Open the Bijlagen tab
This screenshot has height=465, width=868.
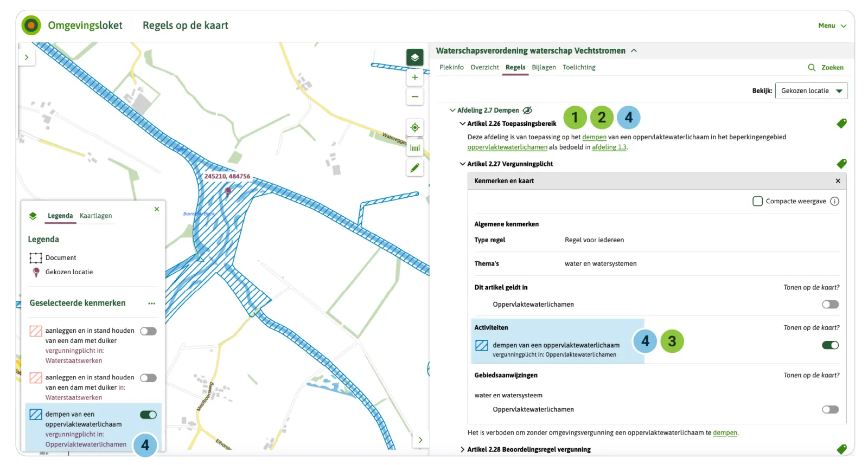click(x=544, y=67)
